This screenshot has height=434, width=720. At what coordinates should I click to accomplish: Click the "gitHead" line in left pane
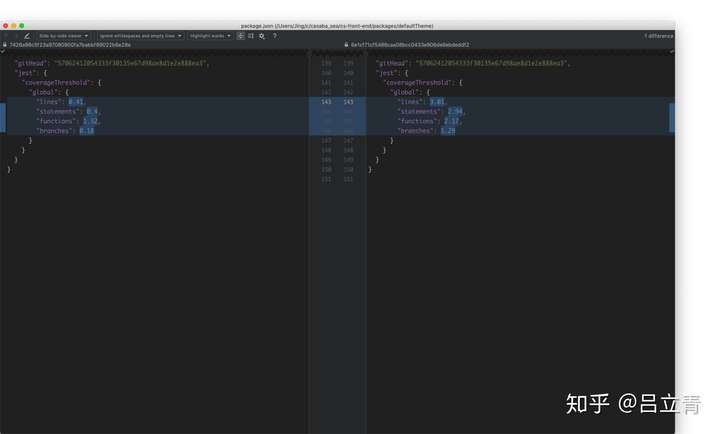[112, 63]
